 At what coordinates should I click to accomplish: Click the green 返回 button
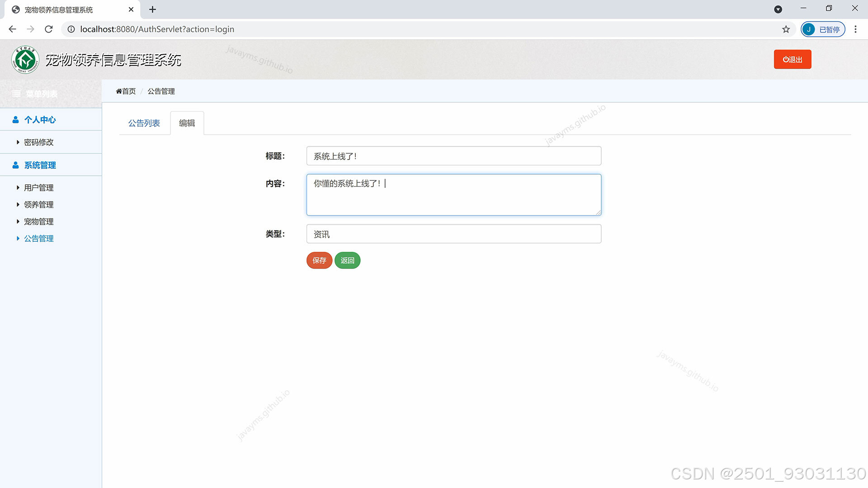coord(347,260)
